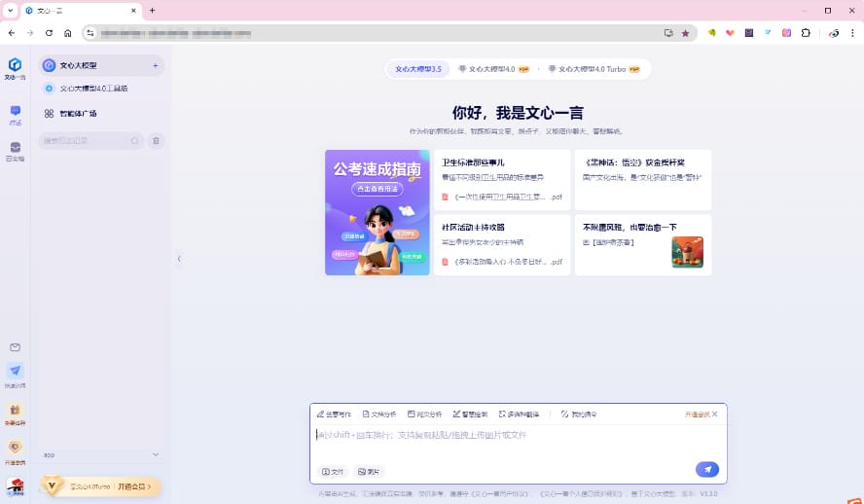This screenshot has width=864, height=504.
Task: Click the 文心一言 logo in sidebar
Action: [15, 68]
